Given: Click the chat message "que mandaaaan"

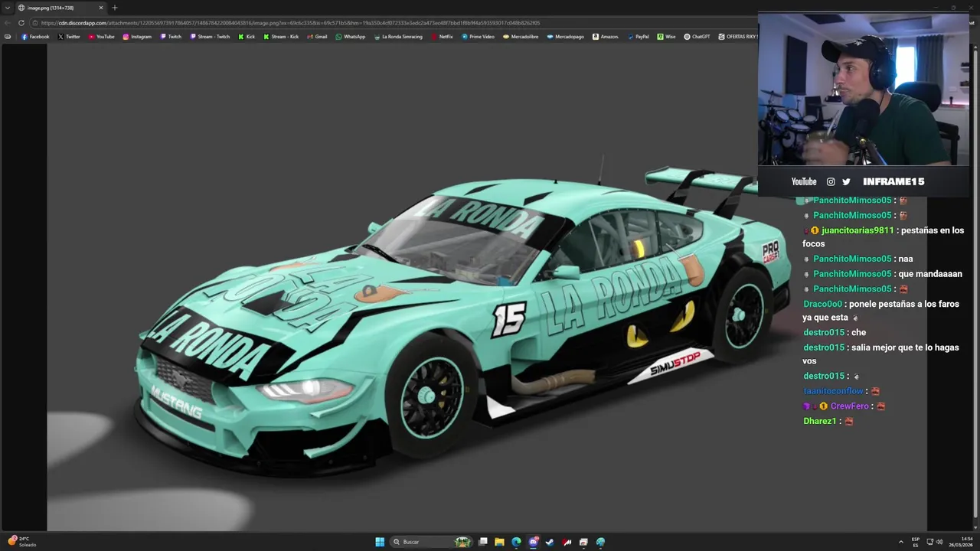Looking at the screenshot, I should click(x=930, y=274).
